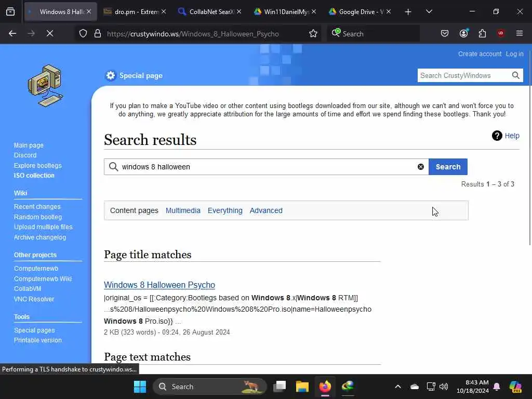Submit CrustyWindows header search magnifier
This screenshot has width=532, height=399.
(516, 75)
